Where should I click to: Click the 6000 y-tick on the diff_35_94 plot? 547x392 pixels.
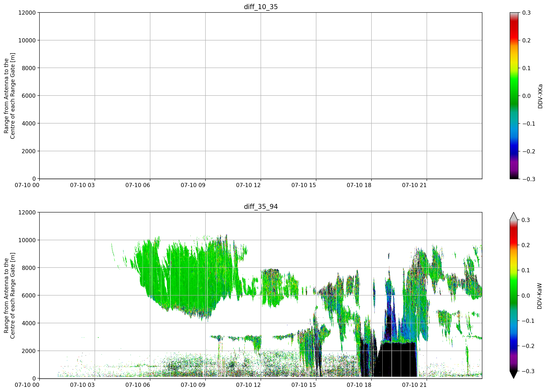click(x=29, y=295)
